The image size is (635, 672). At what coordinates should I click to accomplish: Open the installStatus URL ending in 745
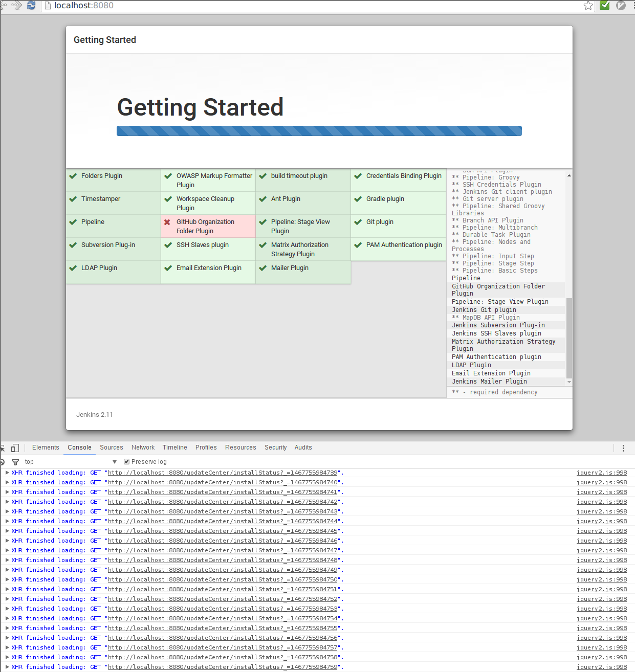[x=223, y=531]
